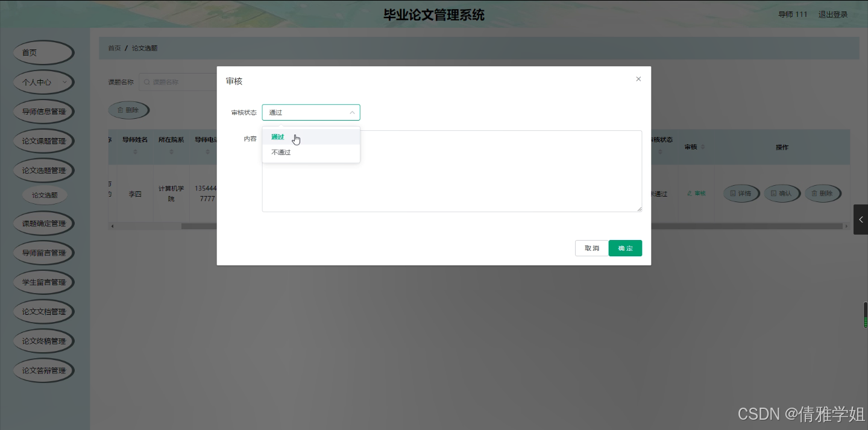Image resolution: width=868 pixels, height=430 pixels.
Task: Open the 审核状态 dropdown selector
Action: click(311, 112)
